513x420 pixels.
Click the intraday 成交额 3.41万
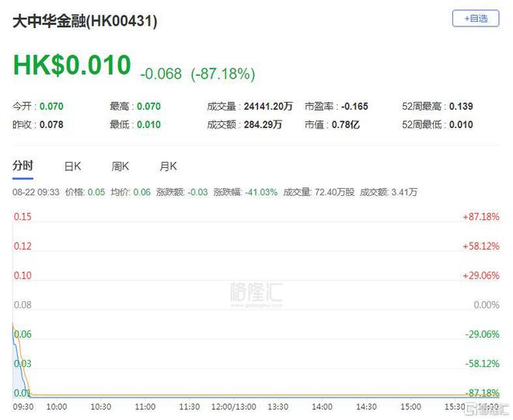(404, 192)
